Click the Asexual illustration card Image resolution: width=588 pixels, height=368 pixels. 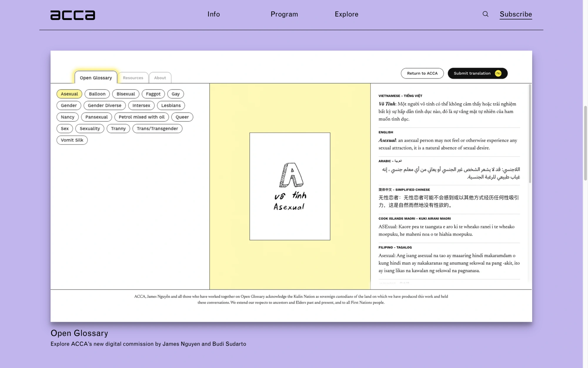[x=290, y=186]
